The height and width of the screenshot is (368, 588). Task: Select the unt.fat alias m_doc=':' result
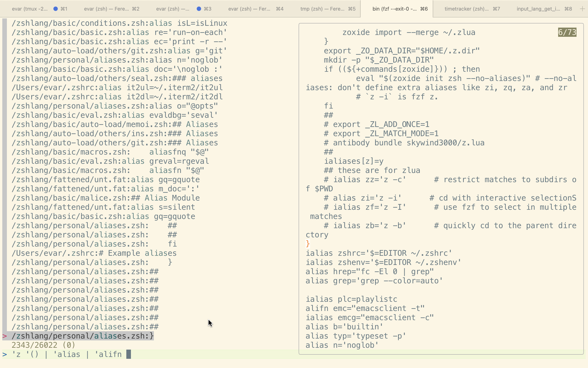point(105,189)
